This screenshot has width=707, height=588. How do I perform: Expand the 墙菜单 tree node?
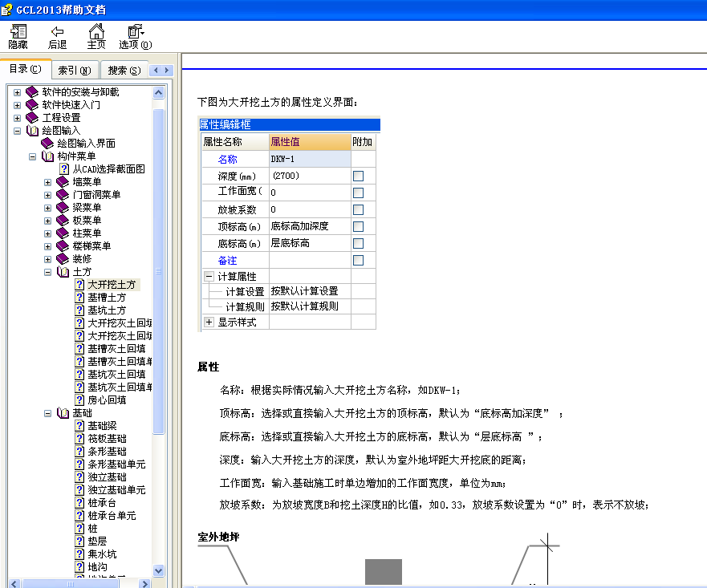(x=48, y=182)
